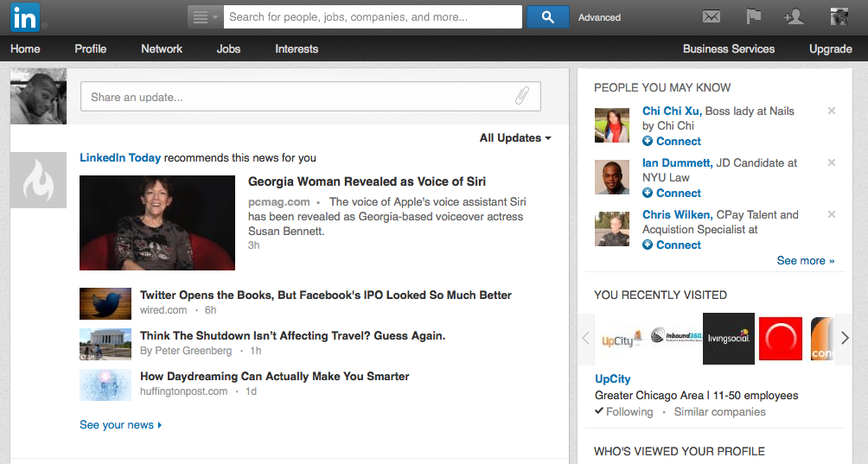
Task: Open the Network menu
Action: click(x=162, y=48)
